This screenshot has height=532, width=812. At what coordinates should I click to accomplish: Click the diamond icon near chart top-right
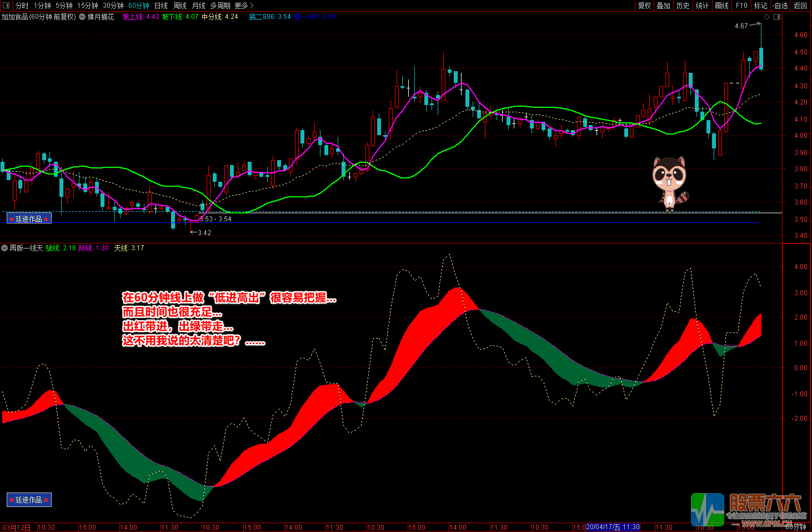(767, 17)
